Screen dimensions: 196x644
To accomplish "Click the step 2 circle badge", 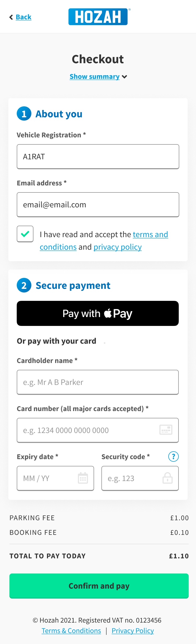I will [x=24, y=285].
